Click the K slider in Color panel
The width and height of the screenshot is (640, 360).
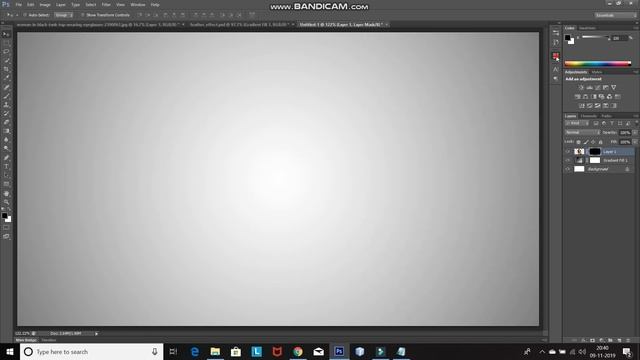[x=596, y=37]
